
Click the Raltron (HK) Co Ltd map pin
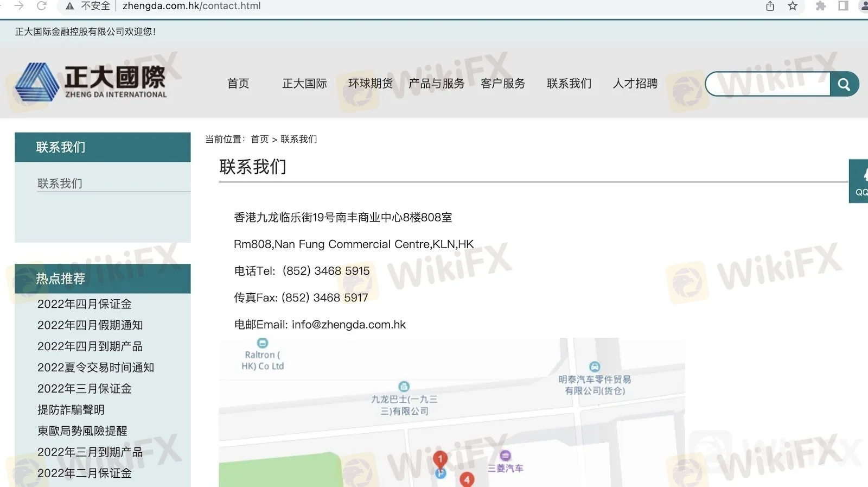[x=263, y=343]
